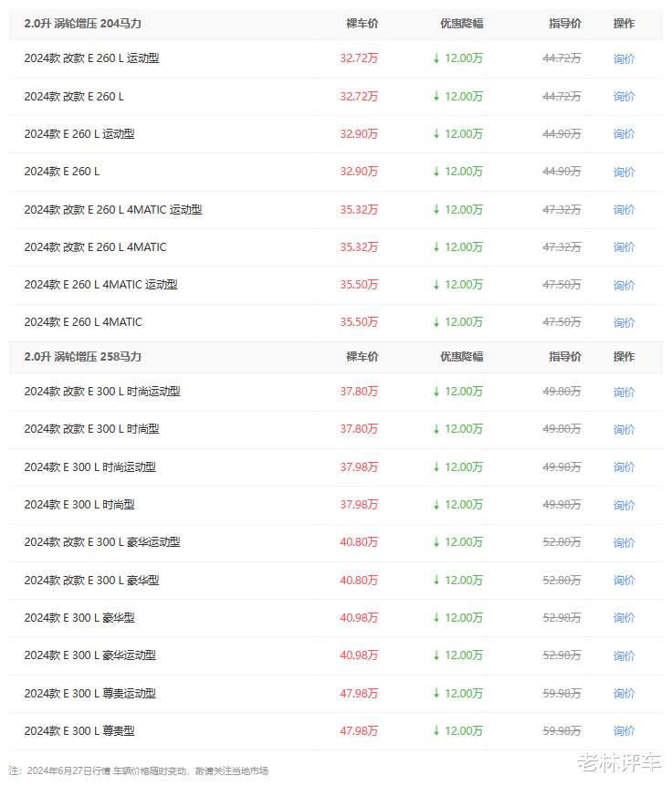Click 询价 for 2024款 改款 E 260 L
This screenshot has height=786, width=672.
[624, 96]
